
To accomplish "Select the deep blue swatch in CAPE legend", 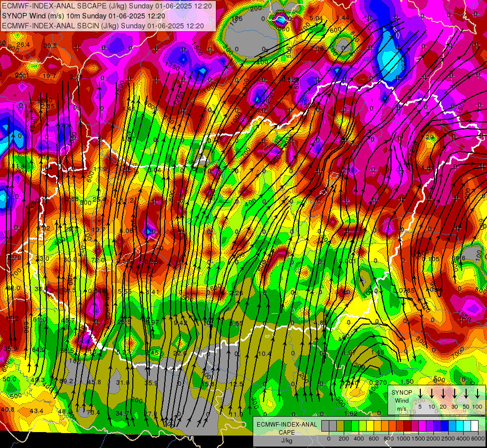I will coord(444,426).
